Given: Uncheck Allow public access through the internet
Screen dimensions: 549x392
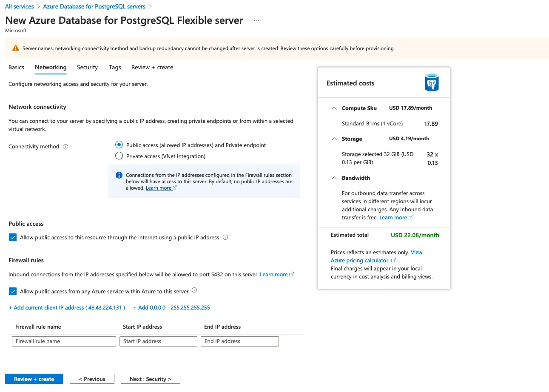Looking at the screenshot, I should click(13, 238).
